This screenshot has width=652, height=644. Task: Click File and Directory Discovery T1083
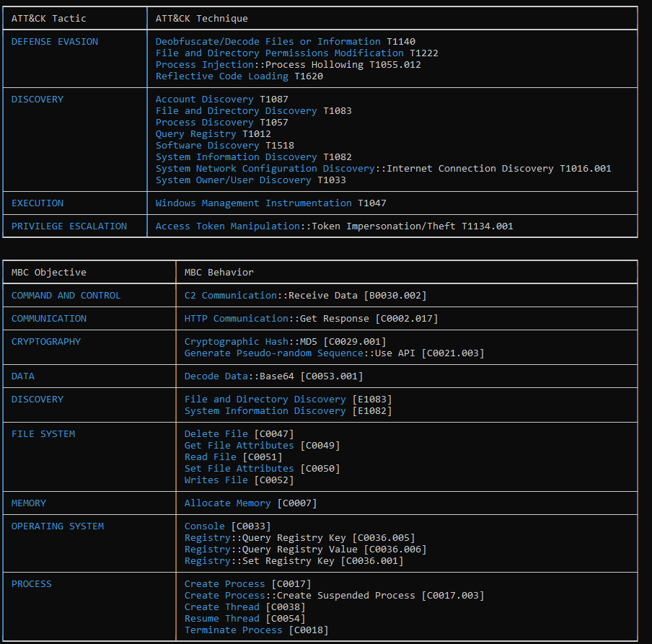point(236,111)
